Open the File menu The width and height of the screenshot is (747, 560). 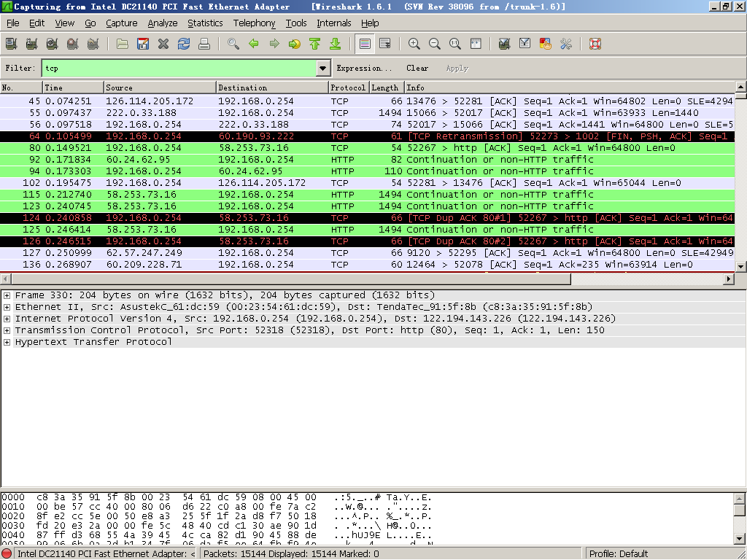pyautogui.click(x=13, y=23)
